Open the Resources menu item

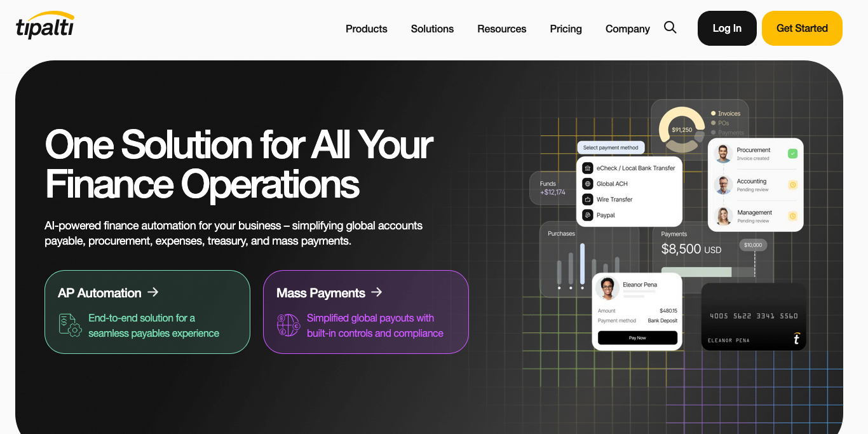click(x=501, y=29)
